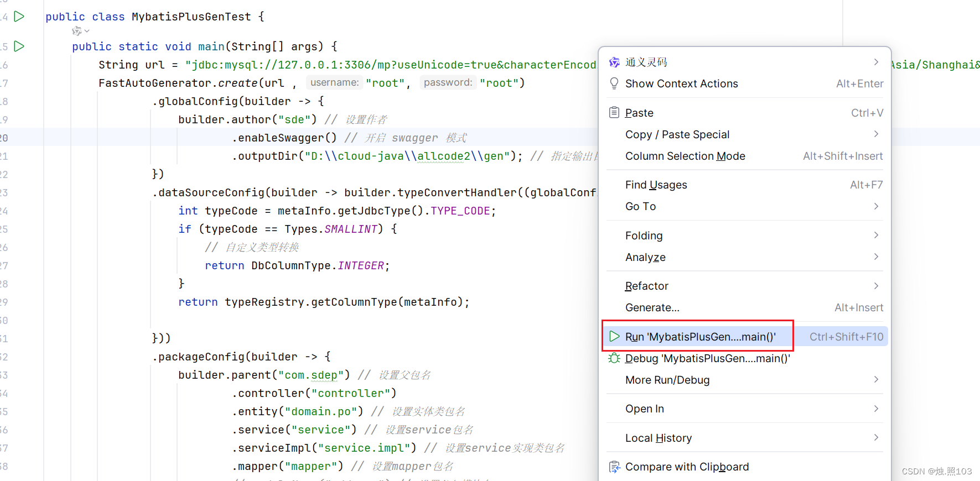The image size is (980, 481).
Task: Open the Generate... menu entry
Action: coord(745,307)
